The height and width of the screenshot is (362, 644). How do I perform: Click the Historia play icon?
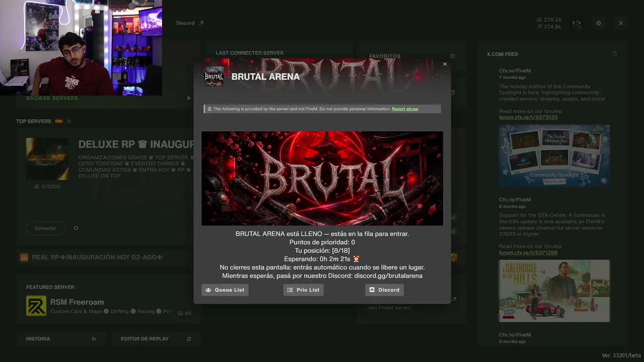94,339
